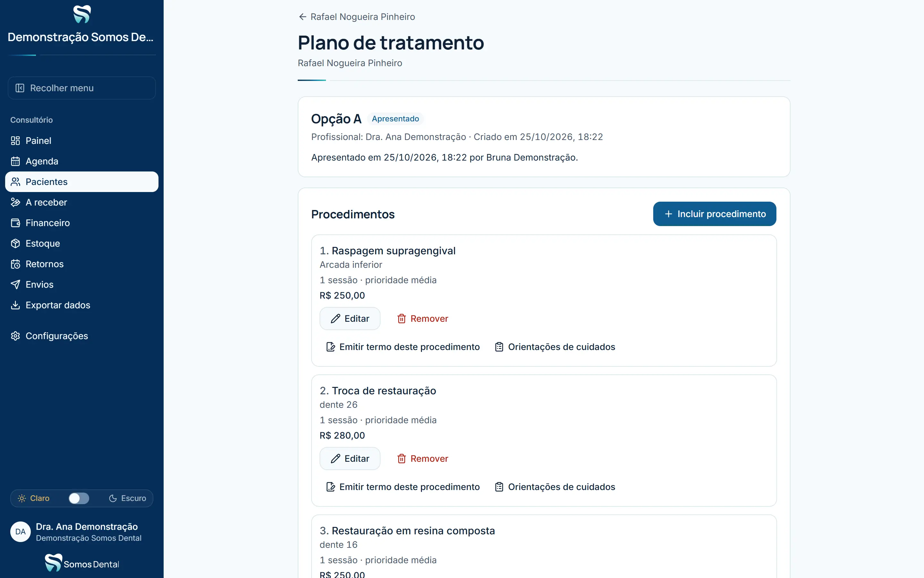Screen dimensions: 924x578
Task: Edit the Raspagem supragengival procedure
Action: [x=350, y=319]
